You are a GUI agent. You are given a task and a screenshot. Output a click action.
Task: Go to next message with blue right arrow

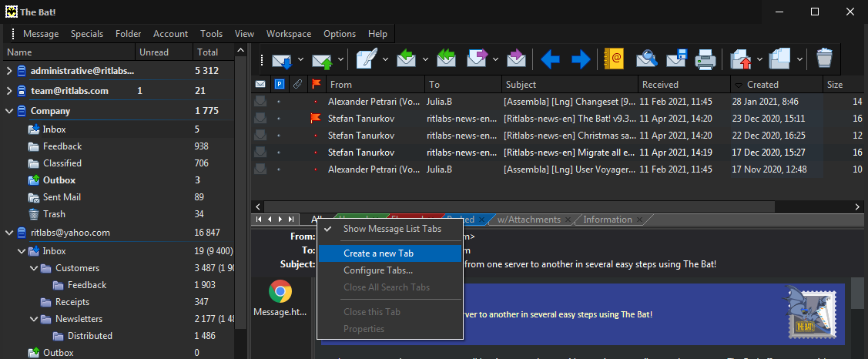[x=580, y=59]
